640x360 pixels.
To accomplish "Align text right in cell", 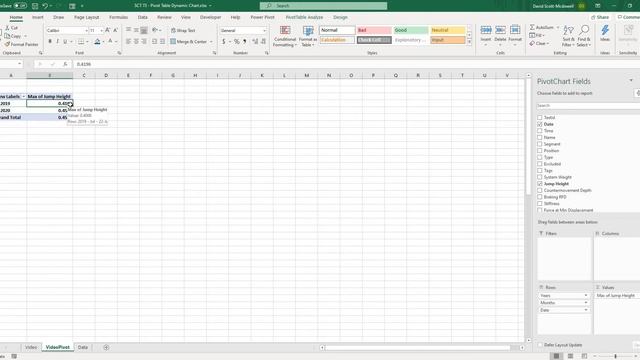I will (x=144, y=42).
